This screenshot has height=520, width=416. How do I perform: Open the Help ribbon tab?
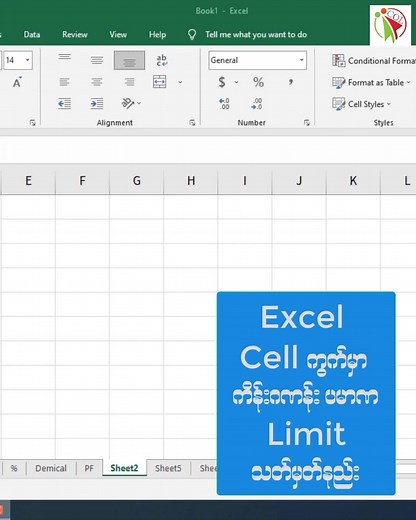coord(157,34)
